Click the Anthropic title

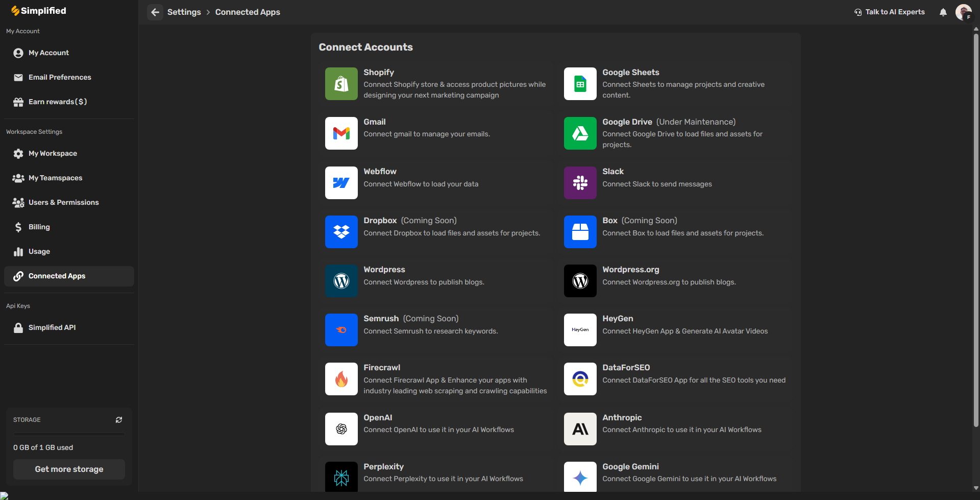(x=622, y=418)
